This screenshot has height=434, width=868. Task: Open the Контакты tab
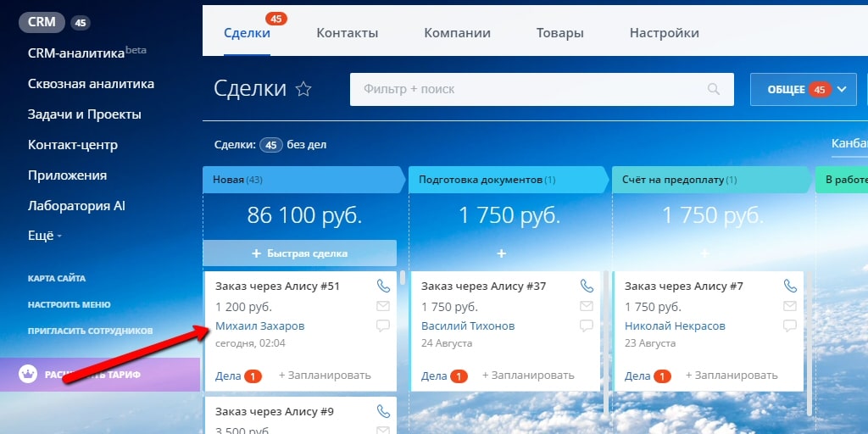pos(347,33)
